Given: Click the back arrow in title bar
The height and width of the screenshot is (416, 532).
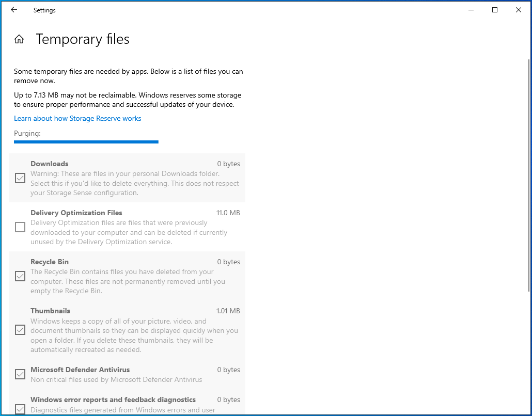Looking at the screenshot, I should (14, 10).
